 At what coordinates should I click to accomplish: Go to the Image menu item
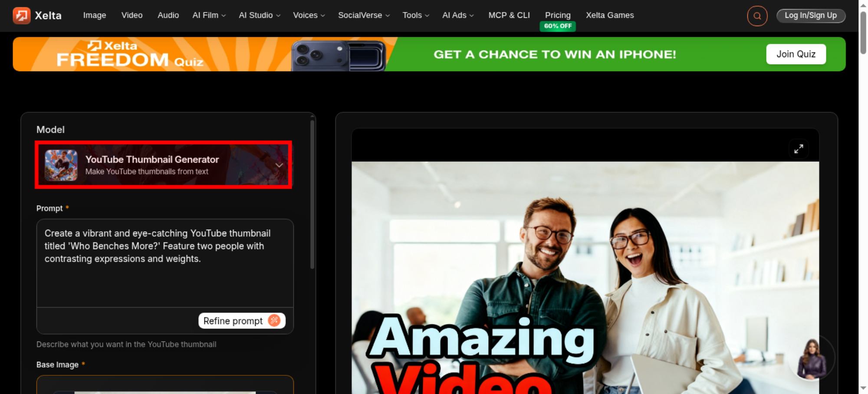pos(95,15)
